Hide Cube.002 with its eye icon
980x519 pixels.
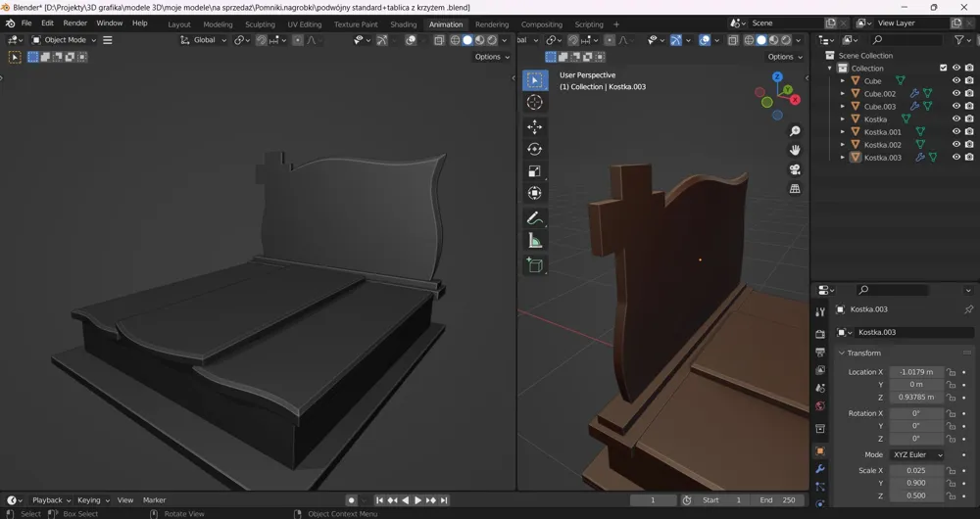coord(955,94)
